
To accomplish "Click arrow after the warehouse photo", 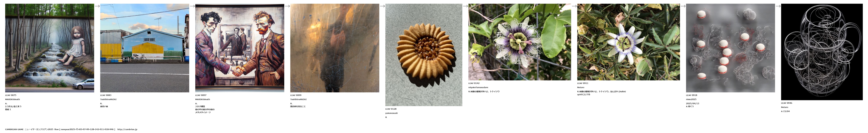I will pos(192,6).
